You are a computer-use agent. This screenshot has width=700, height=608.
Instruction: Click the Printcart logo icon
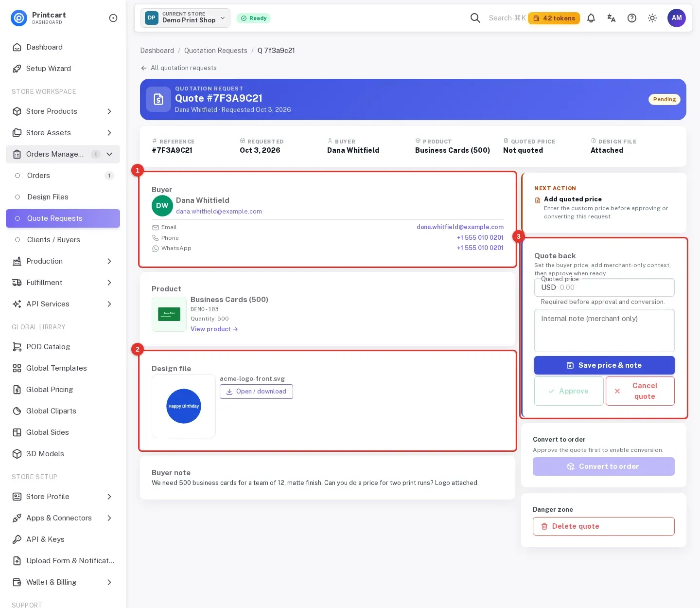pos(19,18)
